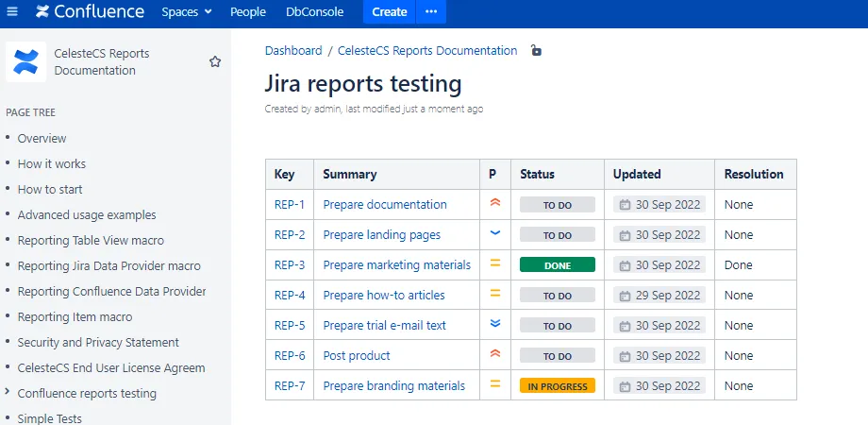Click the low priority icon for REP-2
This screenshot has height=425, width=868.
click(x=495, y=234)
